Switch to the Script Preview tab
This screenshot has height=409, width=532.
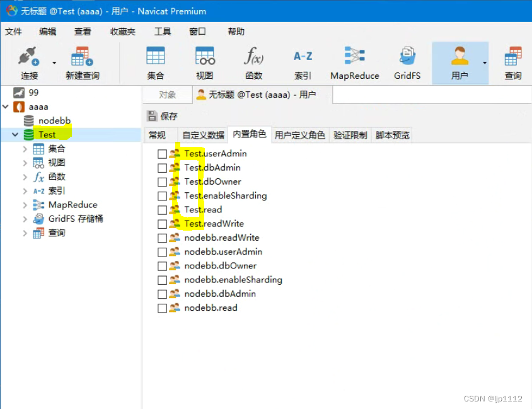click(392, 135)
